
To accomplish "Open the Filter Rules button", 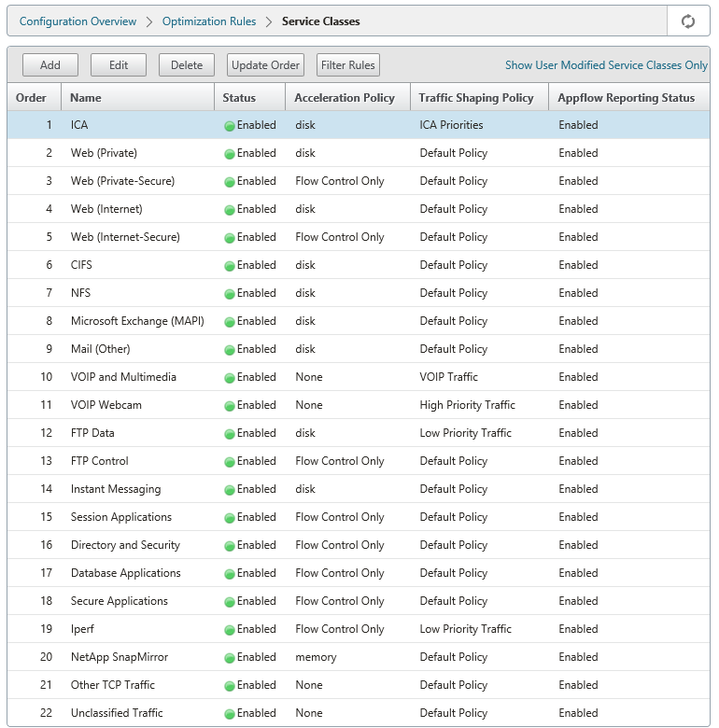I will (348, 65).
